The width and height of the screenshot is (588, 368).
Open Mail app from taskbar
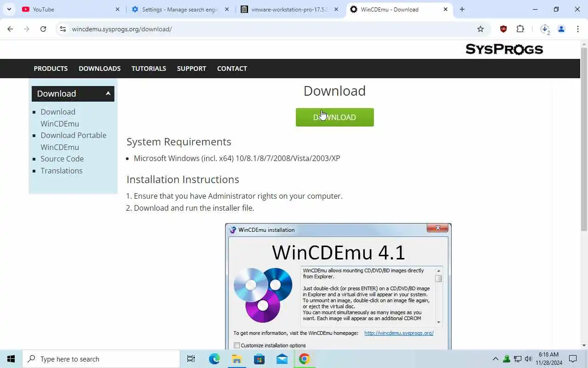point(282,359)
